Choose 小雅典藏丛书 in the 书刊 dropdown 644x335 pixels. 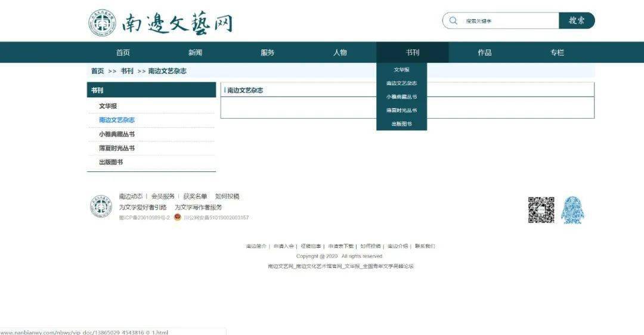[402, 97]
